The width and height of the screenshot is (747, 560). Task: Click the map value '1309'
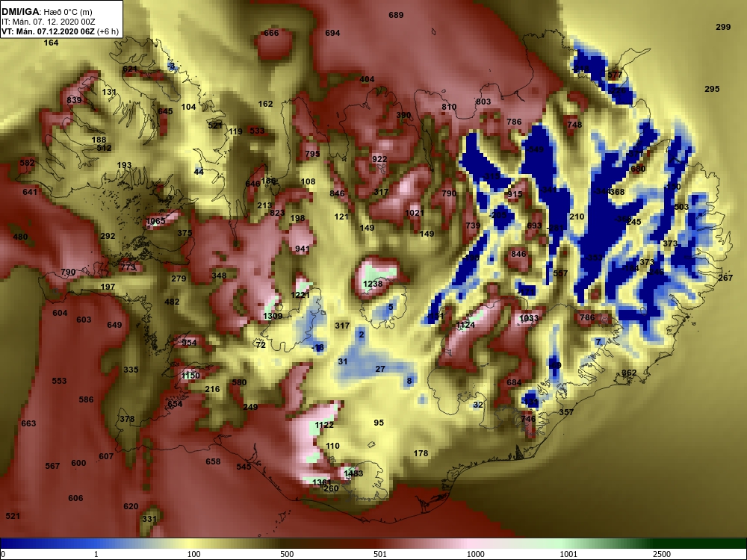click(x=273, y=316)
